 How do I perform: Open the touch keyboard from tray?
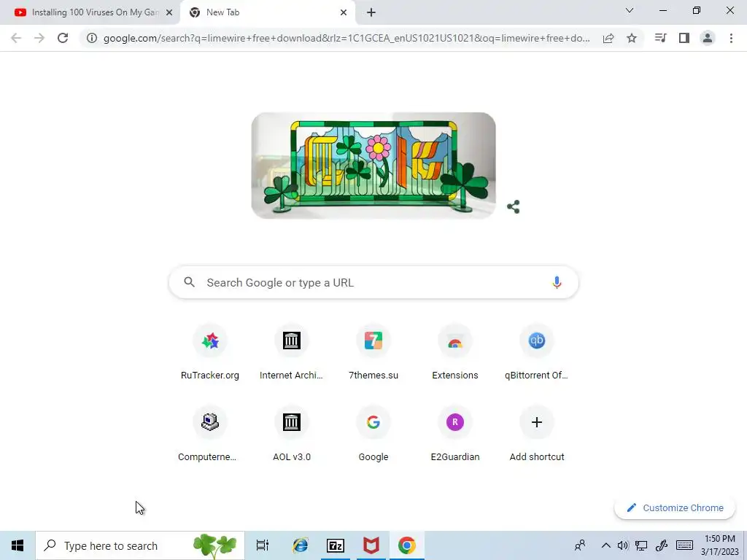pos(684,545)
